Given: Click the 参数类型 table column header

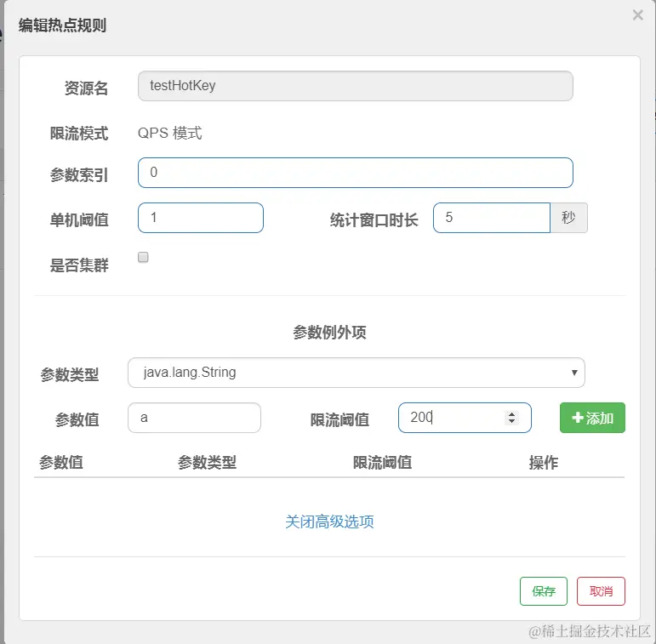Looking at the screenshot, I should pos(207,463).
